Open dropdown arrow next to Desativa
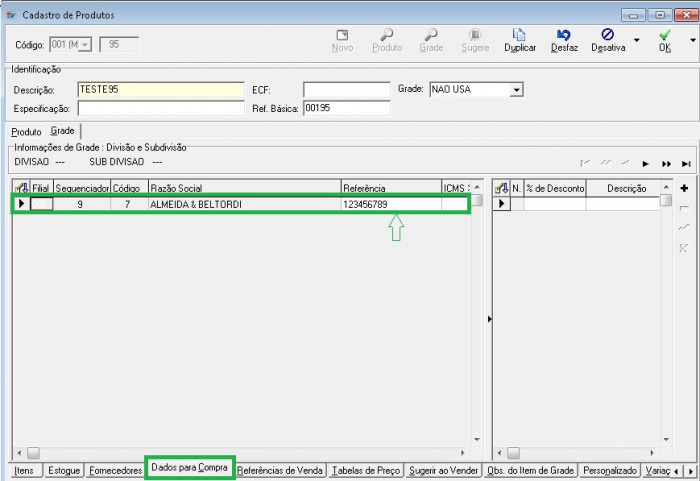Screen dimensions: 700x481 click(637, 41)
